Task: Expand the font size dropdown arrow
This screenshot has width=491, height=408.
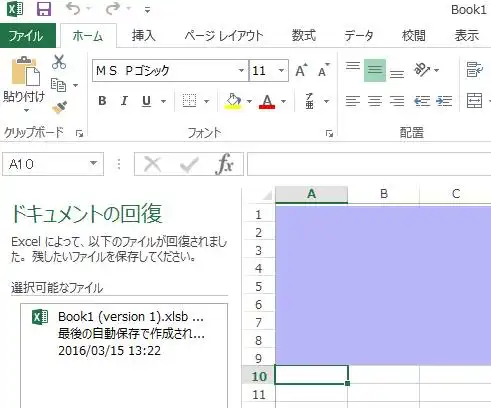Action: point(281,70)
